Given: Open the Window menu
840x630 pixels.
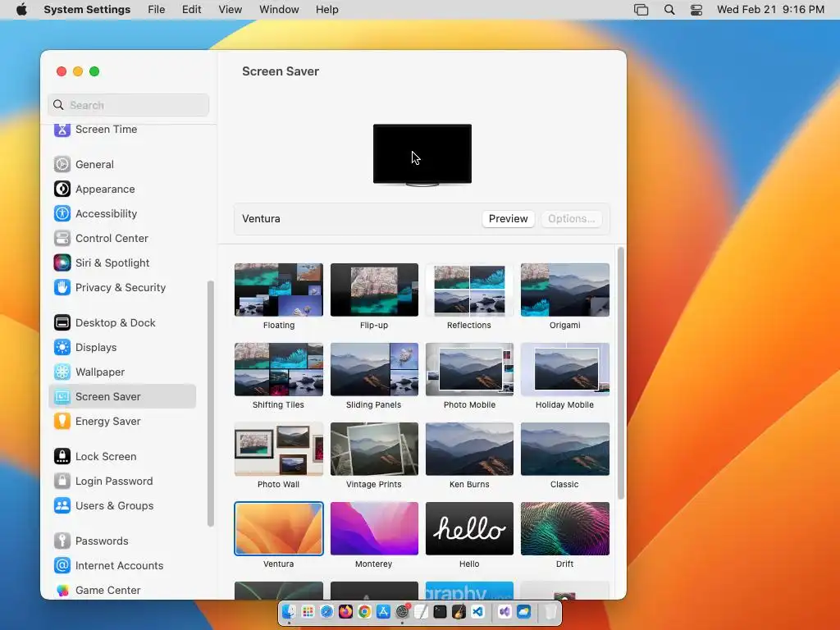Looking at the screenshot, I should (x=279, y=10).
